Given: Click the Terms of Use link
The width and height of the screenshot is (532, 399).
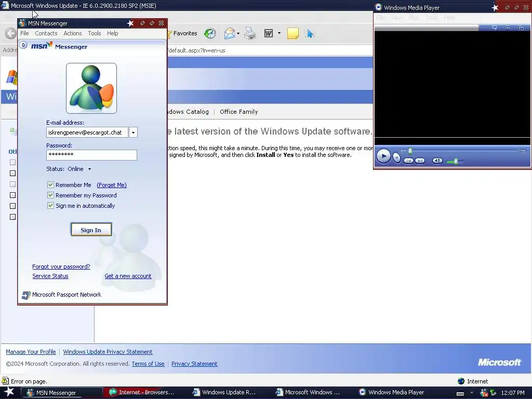Looking at the screenshot, I should pos(148,364).
